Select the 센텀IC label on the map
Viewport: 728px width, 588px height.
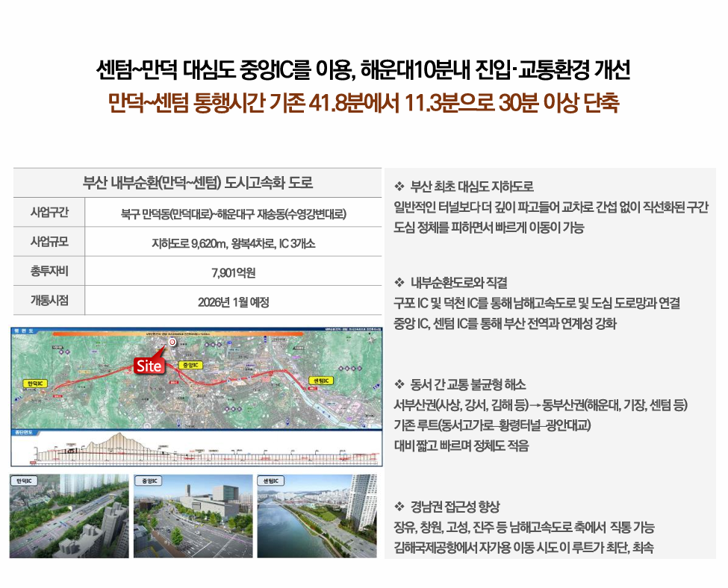(323, 380)
